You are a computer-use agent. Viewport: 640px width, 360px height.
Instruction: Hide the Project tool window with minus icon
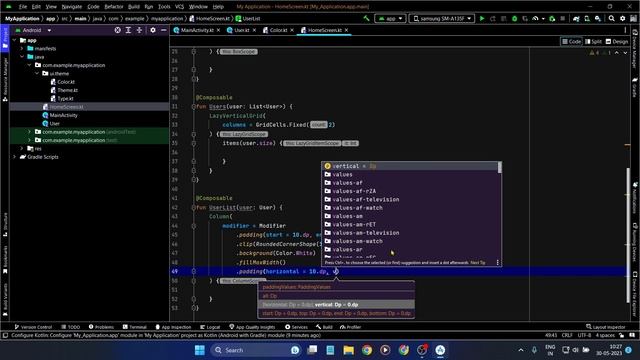[x=164, y=30]
